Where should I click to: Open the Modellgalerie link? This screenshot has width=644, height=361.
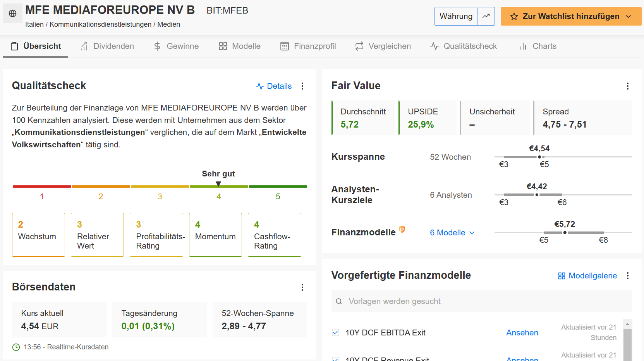pos(587,276)
